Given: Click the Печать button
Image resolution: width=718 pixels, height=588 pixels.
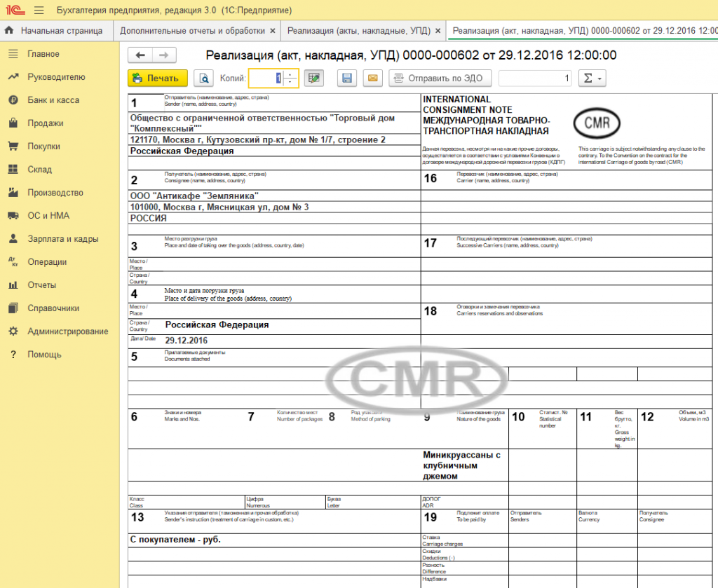Looking at the screenshot, I should coord(158,78).
